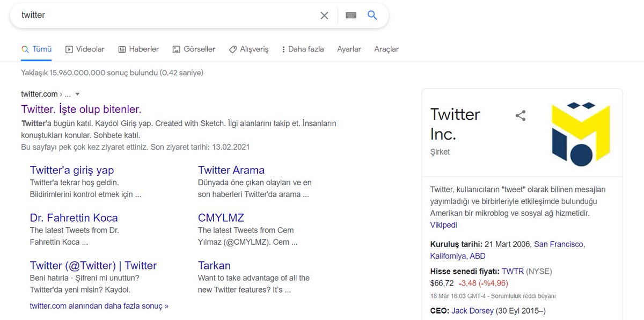Viewport: 644px width, 320px height.
Task: Expand the dropdown arrow next to twitter.com
Action: [x=77, y=94]
